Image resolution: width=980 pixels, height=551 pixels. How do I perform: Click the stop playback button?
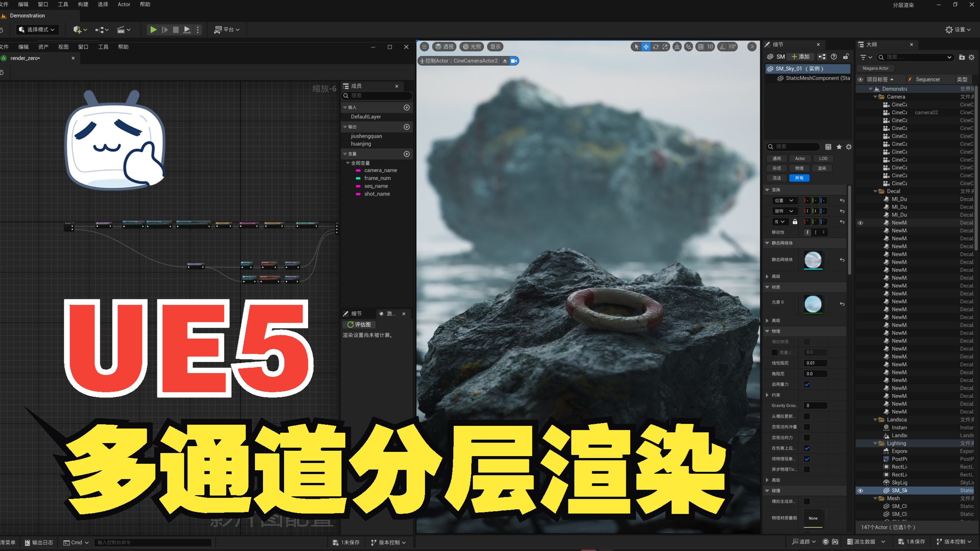click(176, 29)
